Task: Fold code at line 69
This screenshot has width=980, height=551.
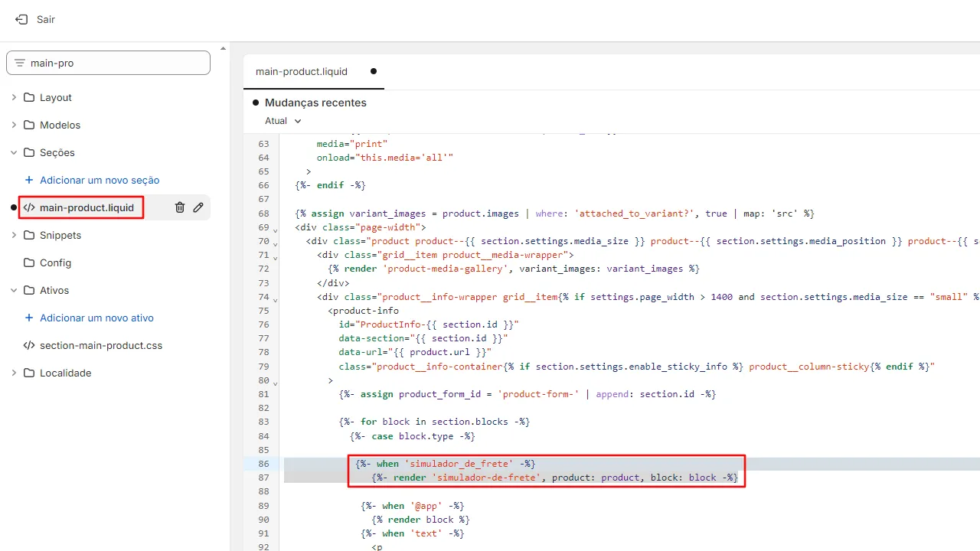Action: (x=274, y=230)
